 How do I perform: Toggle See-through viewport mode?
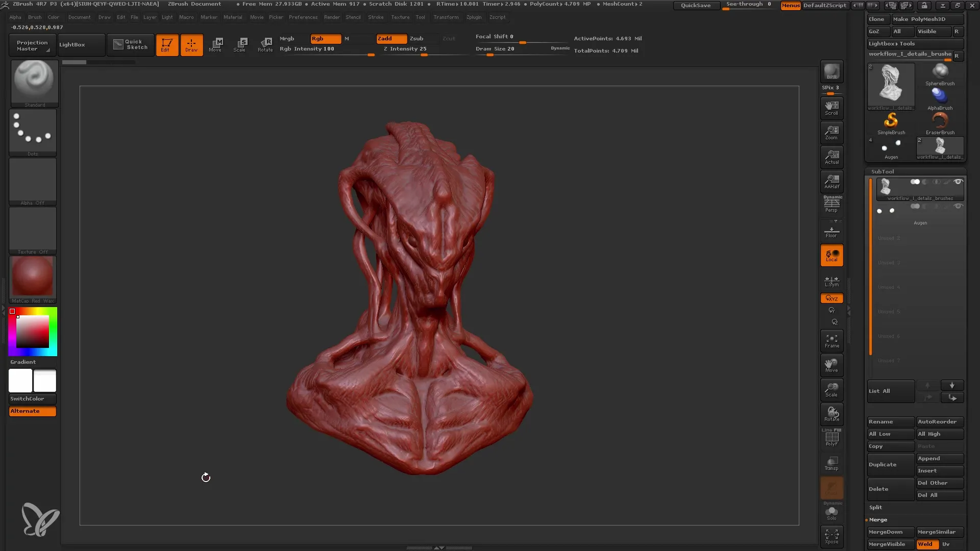tap(749, 5)
